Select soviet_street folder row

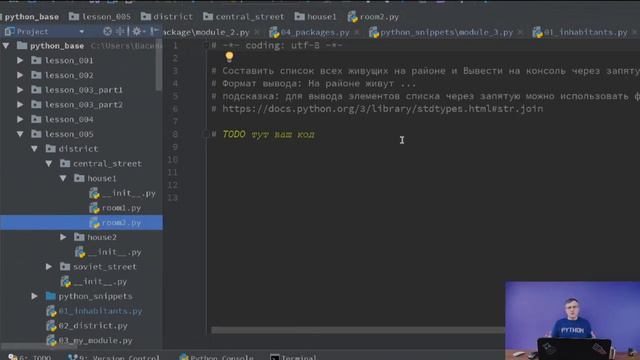tap(81, 267)
